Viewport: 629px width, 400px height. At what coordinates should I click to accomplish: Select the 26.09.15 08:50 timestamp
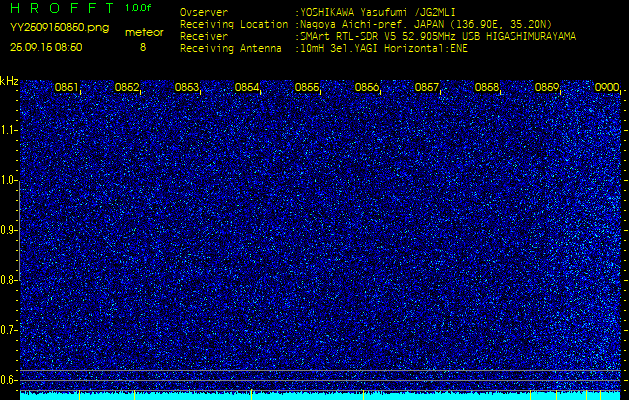46,47
